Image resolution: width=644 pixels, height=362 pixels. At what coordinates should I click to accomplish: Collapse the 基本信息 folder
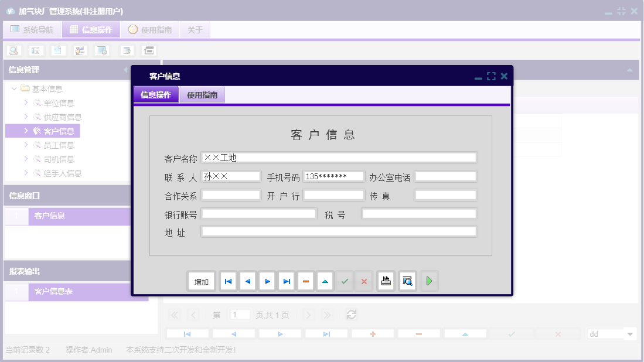pos(14,88)
